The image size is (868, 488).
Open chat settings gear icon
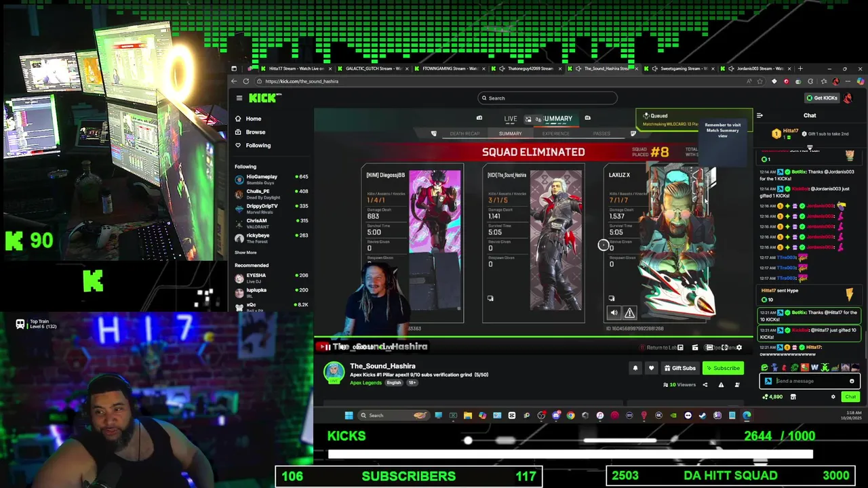tap(833, 396)
